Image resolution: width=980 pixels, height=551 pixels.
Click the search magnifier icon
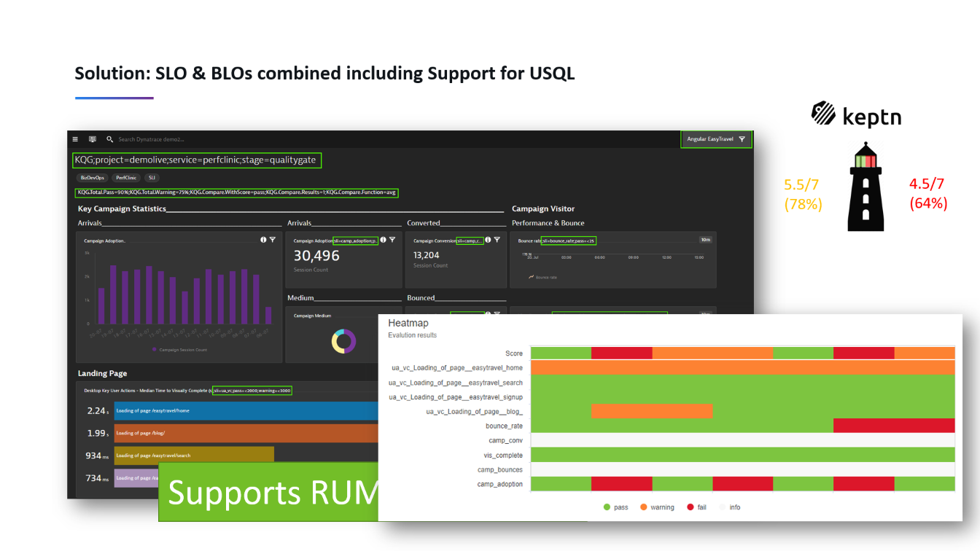pos(109,139)
